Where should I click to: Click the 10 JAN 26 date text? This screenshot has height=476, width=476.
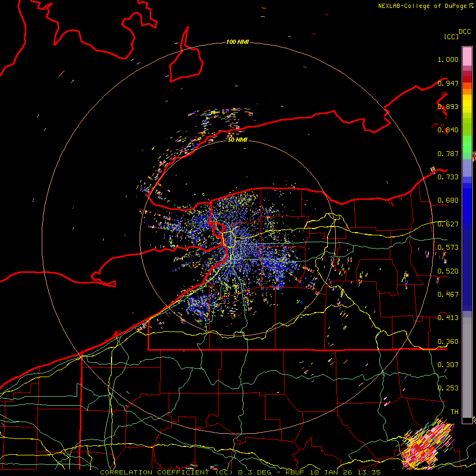tap(330, 472)
